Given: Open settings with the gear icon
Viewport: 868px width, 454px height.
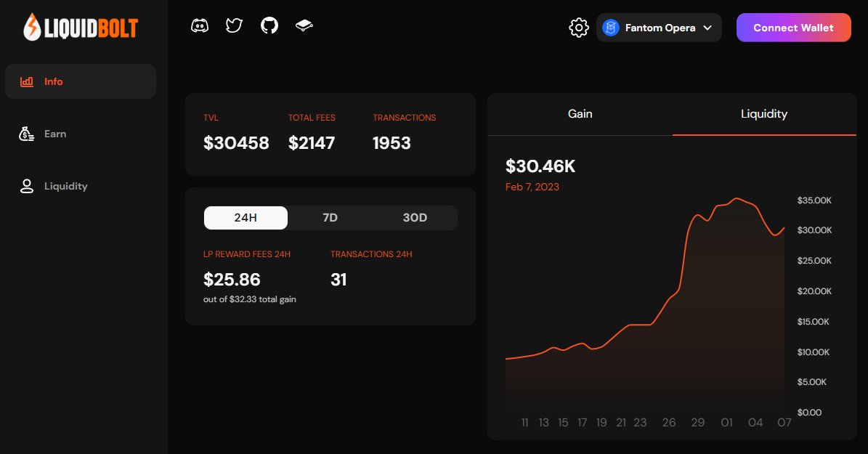Looking at the screenshot, I should pos(579,28).
